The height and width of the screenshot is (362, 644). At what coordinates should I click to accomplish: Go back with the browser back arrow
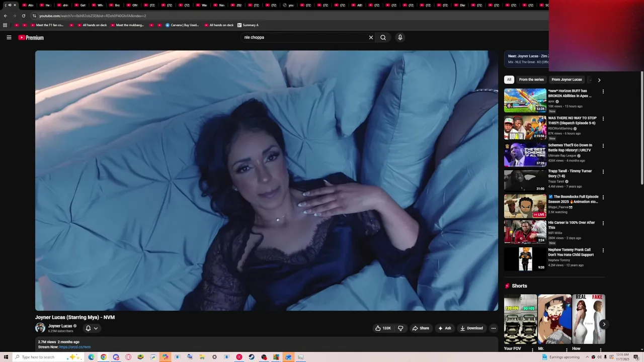coord(6,16)
